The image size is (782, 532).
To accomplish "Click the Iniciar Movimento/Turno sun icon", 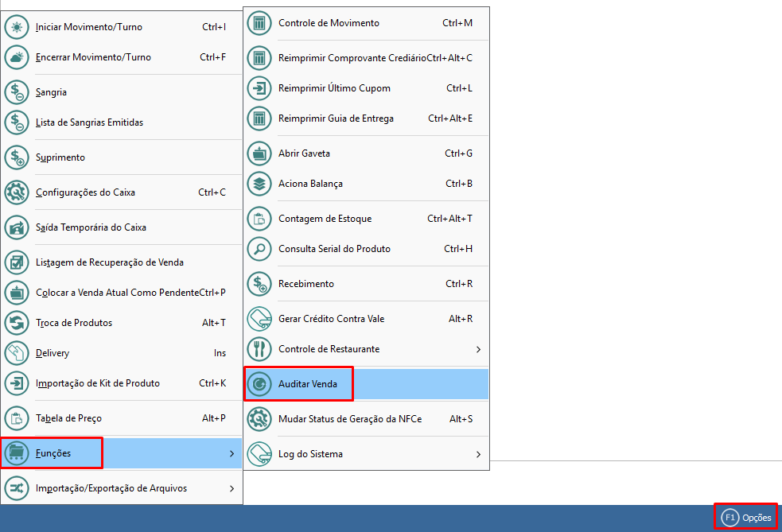I will (x=17, y=27).
